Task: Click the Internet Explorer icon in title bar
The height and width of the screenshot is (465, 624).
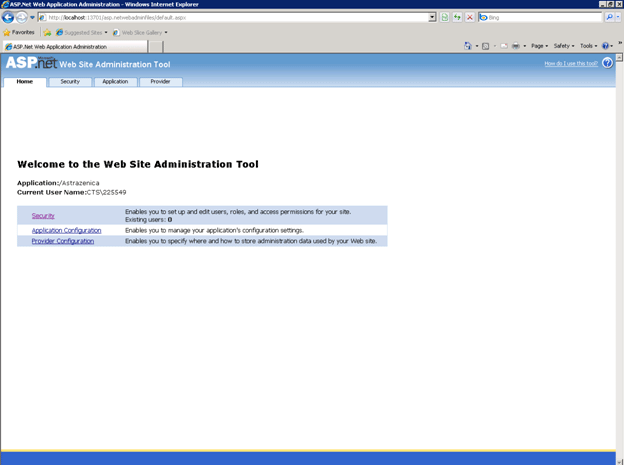Action: 5,4
